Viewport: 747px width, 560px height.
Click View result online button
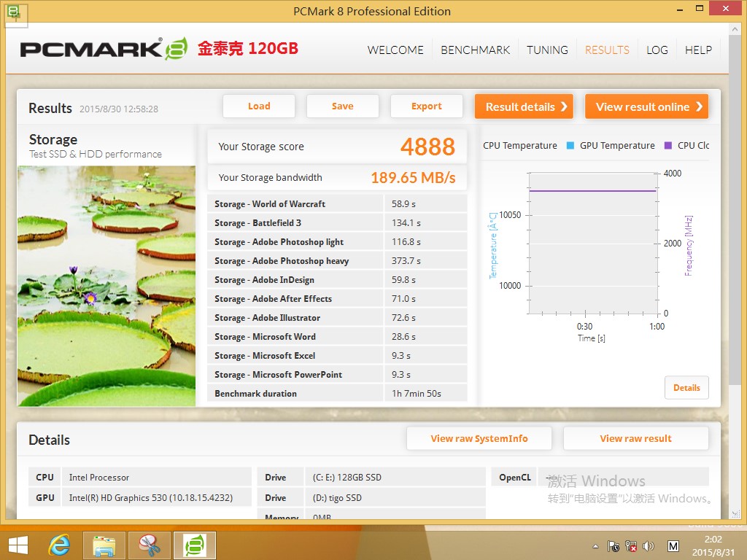pos(647,106)
